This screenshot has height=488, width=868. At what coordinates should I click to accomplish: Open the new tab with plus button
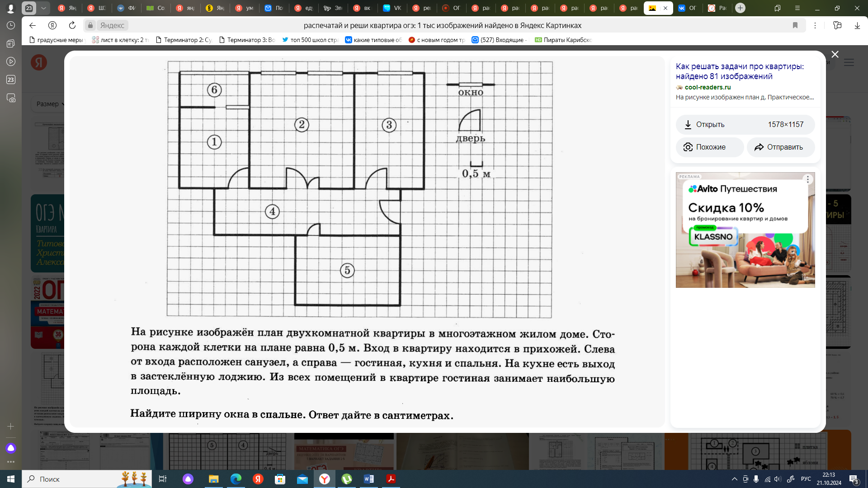740,8
